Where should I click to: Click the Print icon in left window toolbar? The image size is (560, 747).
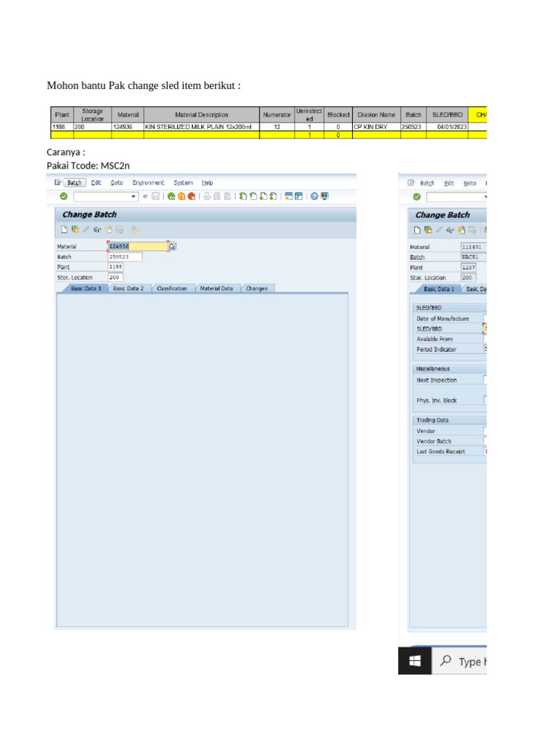coord(207,196)
